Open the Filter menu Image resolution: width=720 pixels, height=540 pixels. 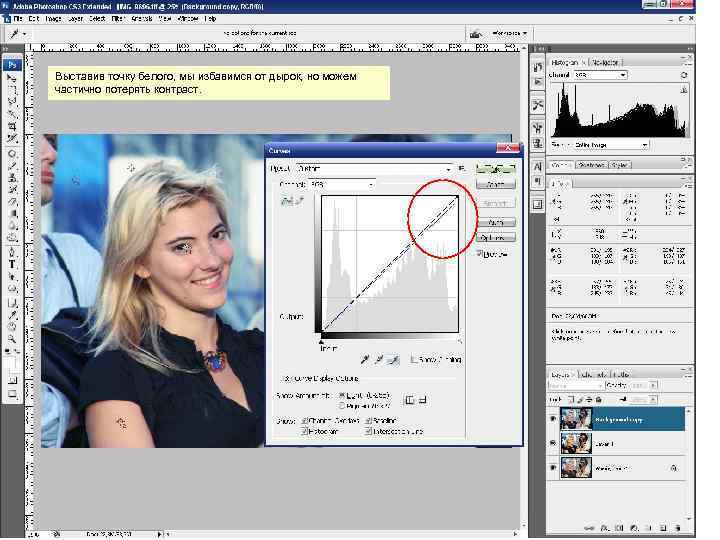(118, 19)
